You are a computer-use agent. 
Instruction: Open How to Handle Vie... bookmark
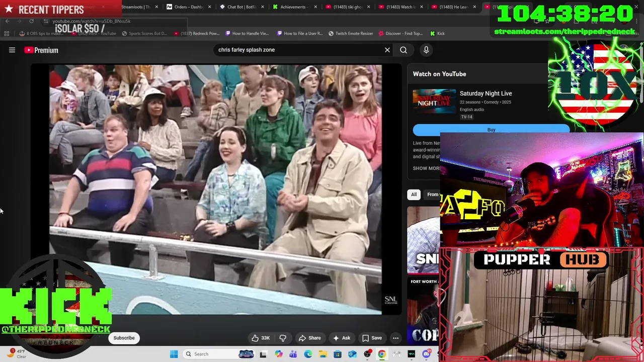coord(247,33)
